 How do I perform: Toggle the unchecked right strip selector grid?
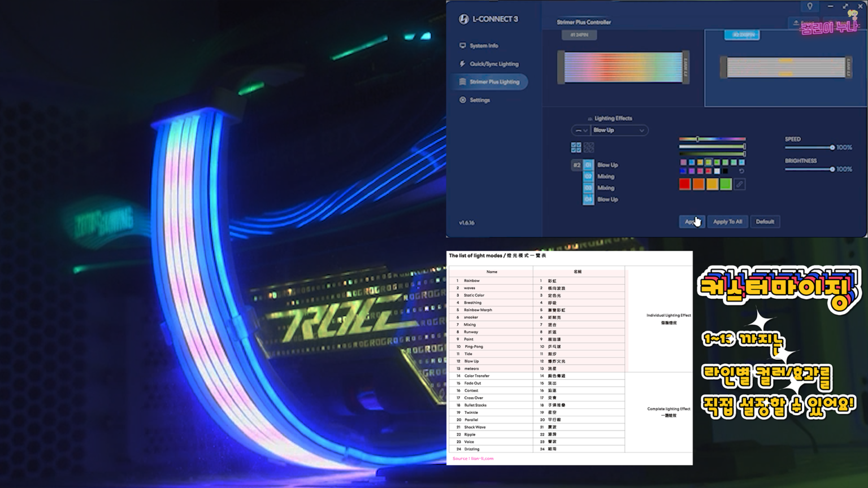click(x=589, y=147)
